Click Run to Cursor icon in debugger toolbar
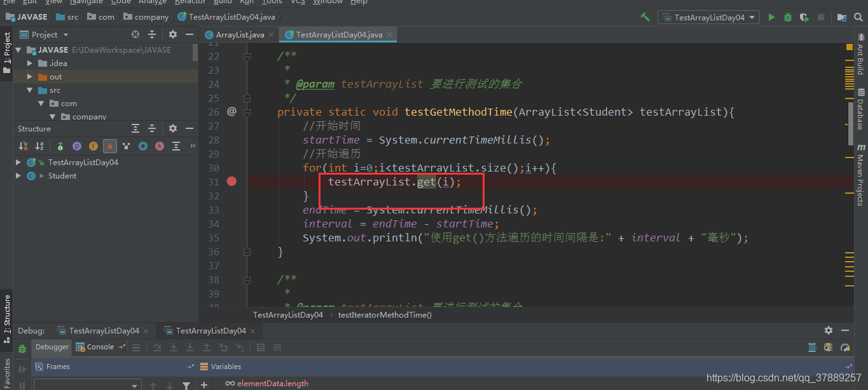This screenshot has width=868, height=390. tap(240, 347)
